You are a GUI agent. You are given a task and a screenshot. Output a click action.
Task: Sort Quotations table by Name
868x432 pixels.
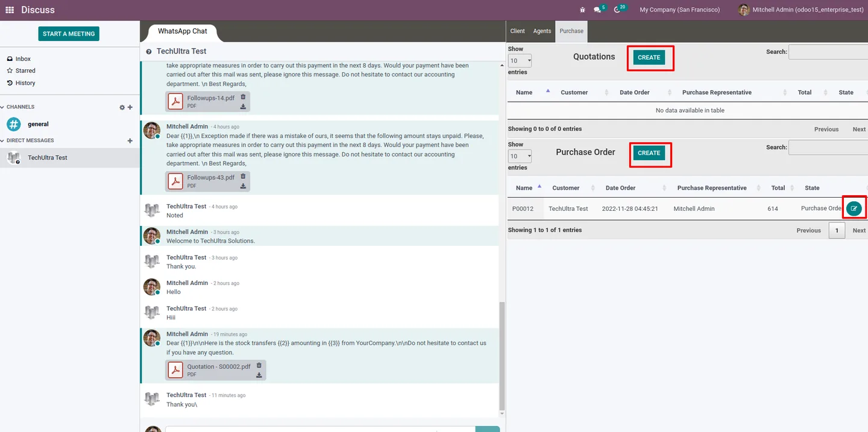(533, 92)
